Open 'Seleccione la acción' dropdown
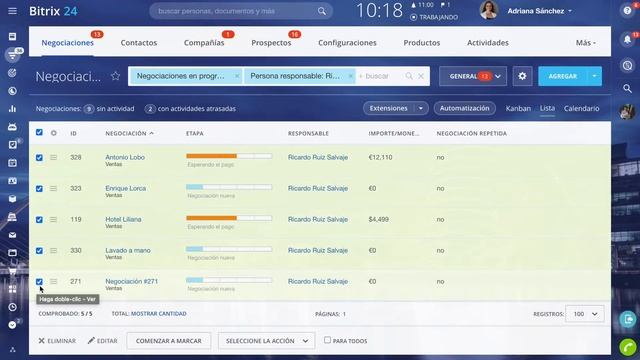The width and height of the screenshot is (640, 360). pos(267,341)
